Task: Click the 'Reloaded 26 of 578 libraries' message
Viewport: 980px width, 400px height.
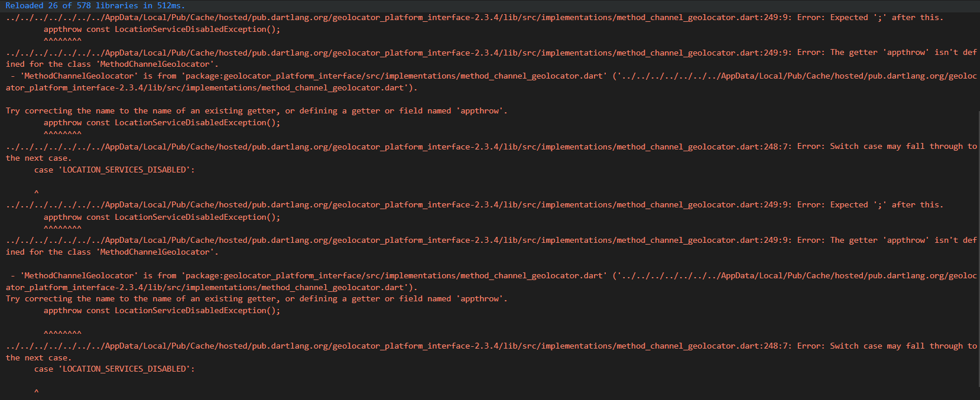Action: 95,5
